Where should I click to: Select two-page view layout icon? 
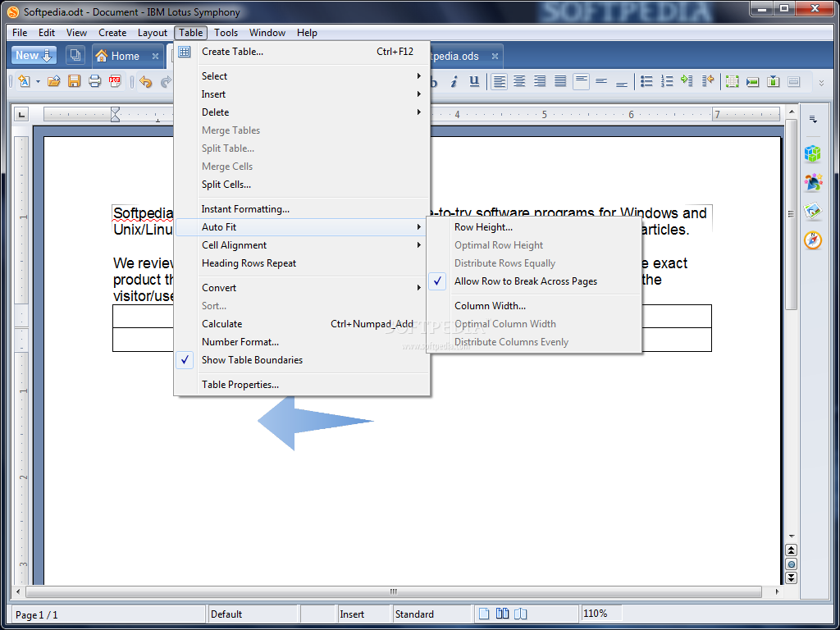[x=502, y=614]
